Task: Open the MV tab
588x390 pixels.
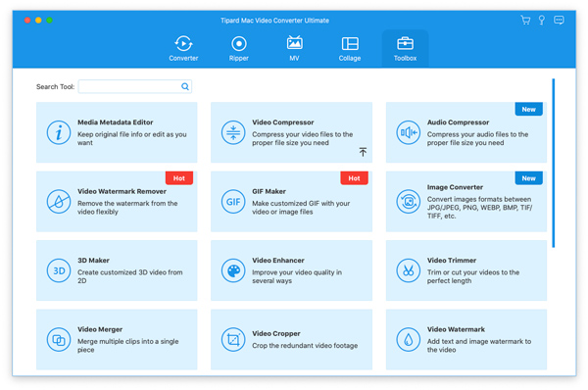Action: click(294, 48)
